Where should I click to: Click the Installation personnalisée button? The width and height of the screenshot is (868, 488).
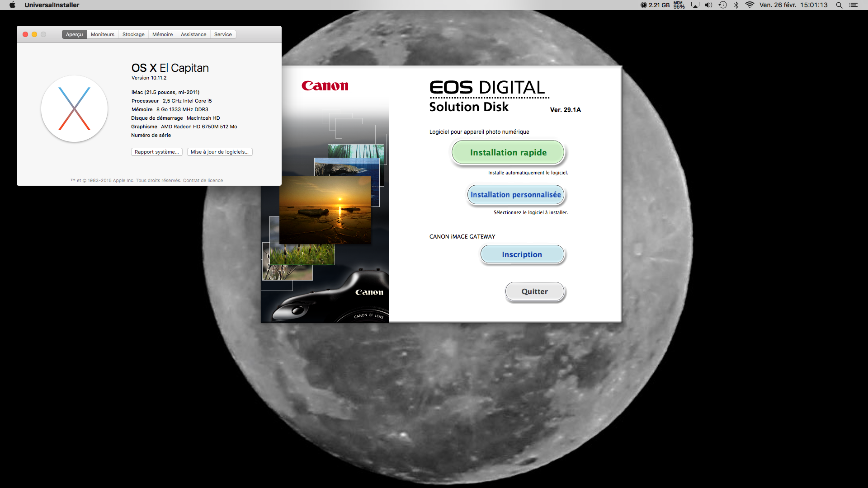[x=516, y=195]
